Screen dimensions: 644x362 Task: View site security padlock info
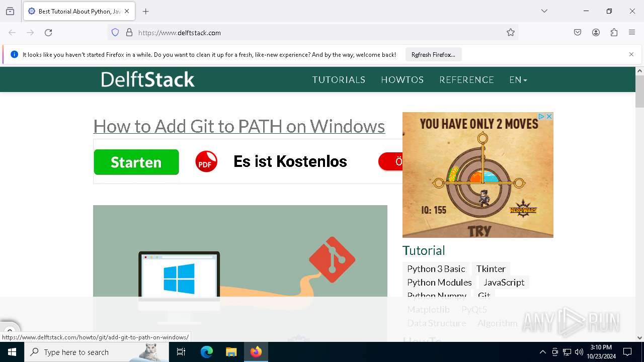(x=129, y=33)
